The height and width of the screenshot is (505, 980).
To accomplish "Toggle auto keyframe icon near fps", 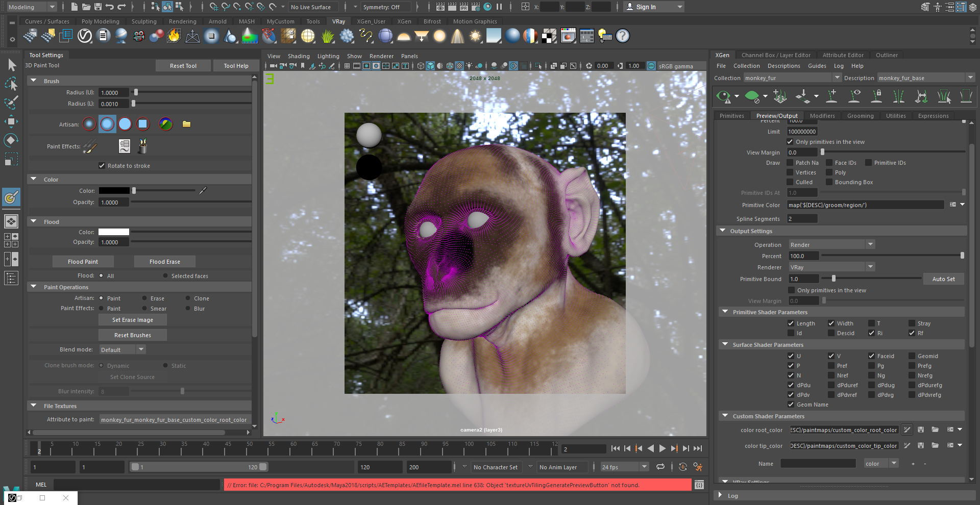I will 683,467.
